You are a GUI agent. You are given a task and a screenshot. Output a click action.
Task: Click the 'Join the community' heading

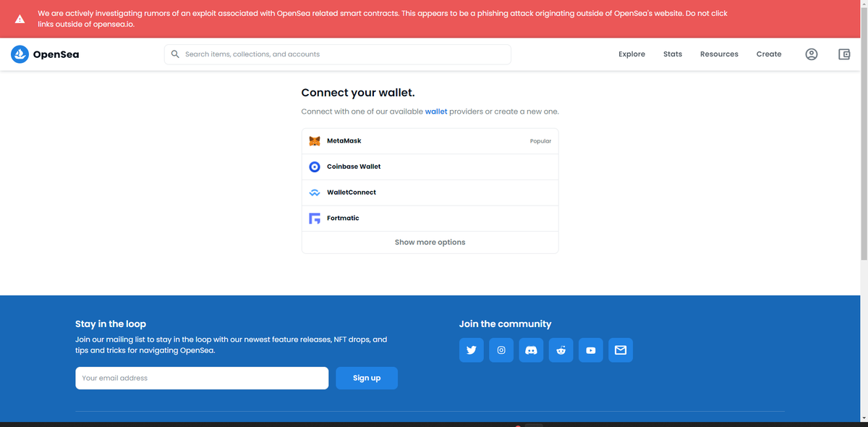[x=505, y=324]
